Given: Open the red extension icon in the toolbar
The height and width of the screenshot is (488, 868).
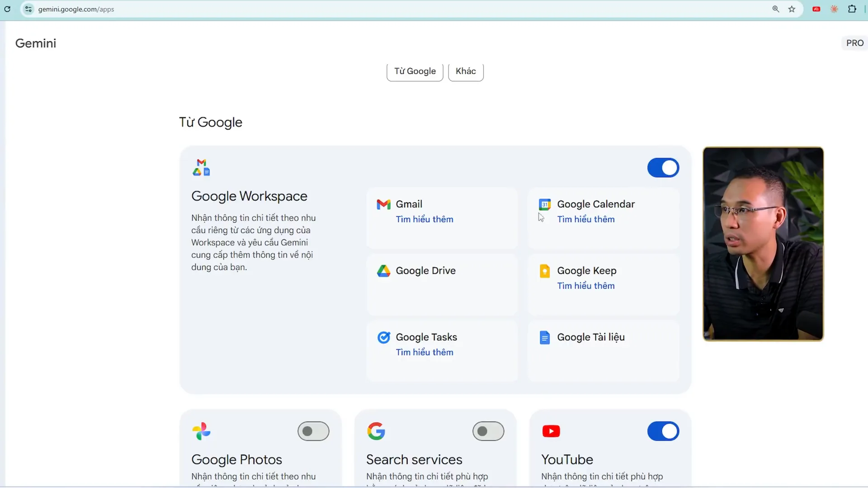Looking at the screenshot, I should pos(816,9).
